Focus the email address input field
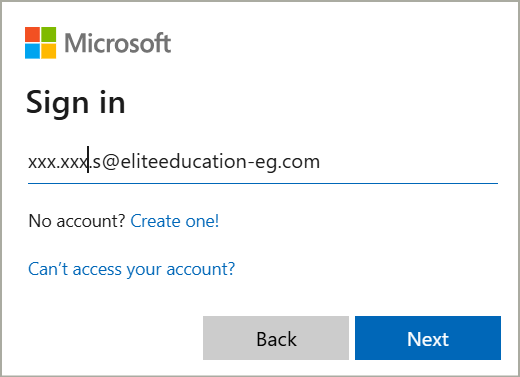 263,162
